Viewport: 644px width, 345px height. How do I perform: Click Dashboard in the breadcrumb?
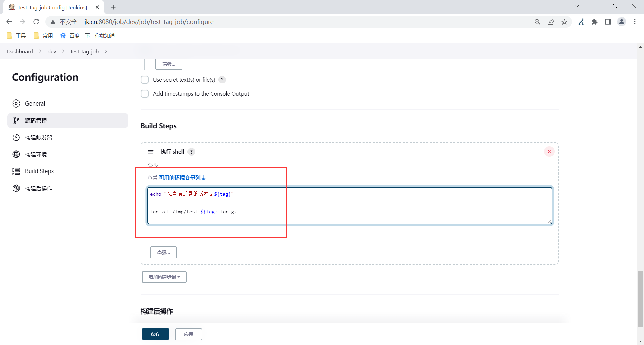coord(20,51)
